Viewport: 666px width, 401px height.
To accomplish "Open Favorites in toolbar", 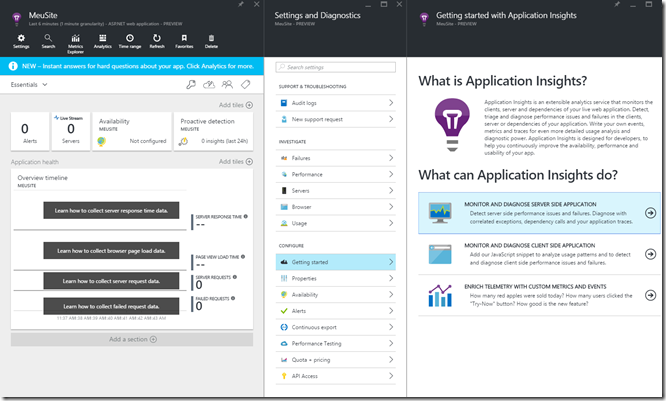I will coord(184,42).
